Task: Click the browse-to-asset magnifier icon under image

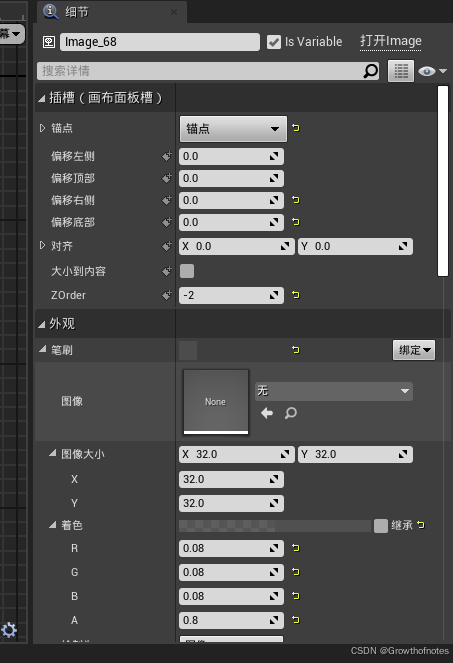Action: [x=291, y=413]
